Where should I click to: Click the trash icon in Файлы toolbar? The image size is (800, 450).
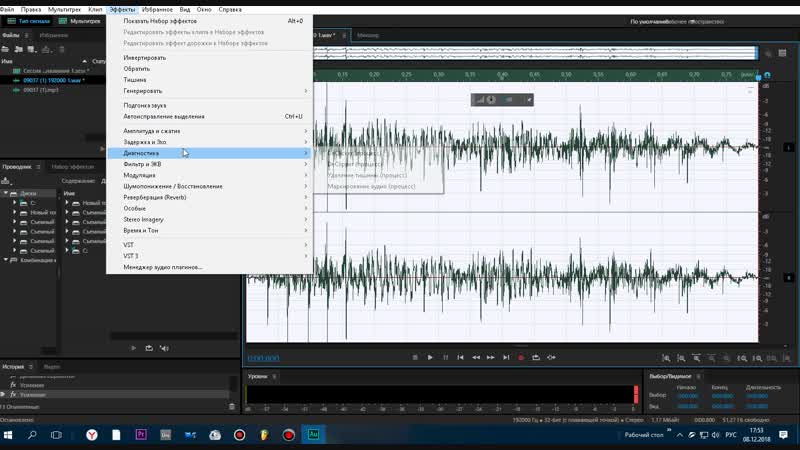click(62, 49)
